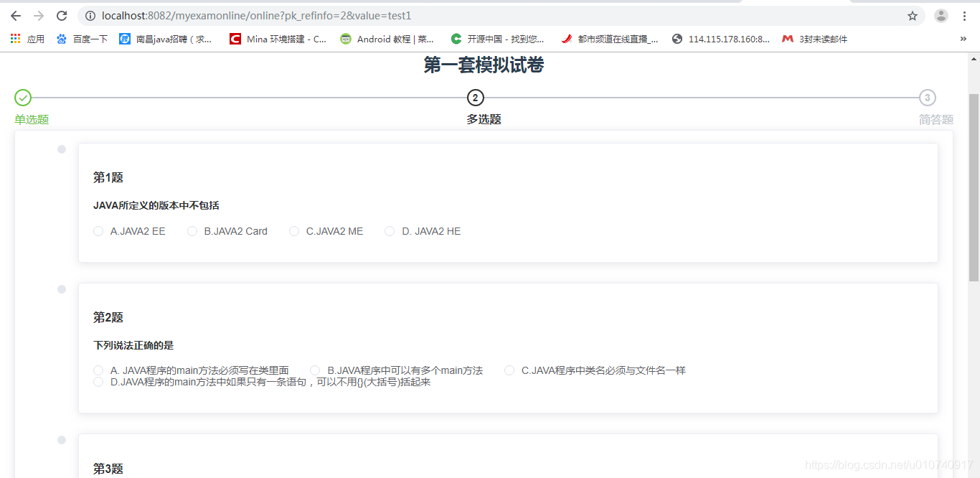Screen dimensions: 980x478
Task: Click the 第2题 heading
Action: pyautogui.click(x=108, y=317)
